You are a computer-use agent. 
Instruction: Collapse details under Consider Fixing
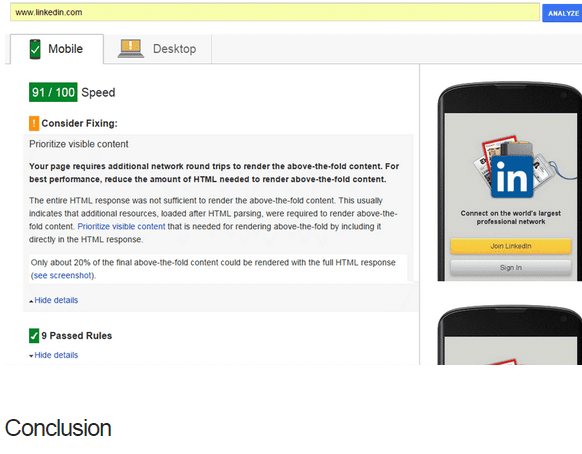56,300
